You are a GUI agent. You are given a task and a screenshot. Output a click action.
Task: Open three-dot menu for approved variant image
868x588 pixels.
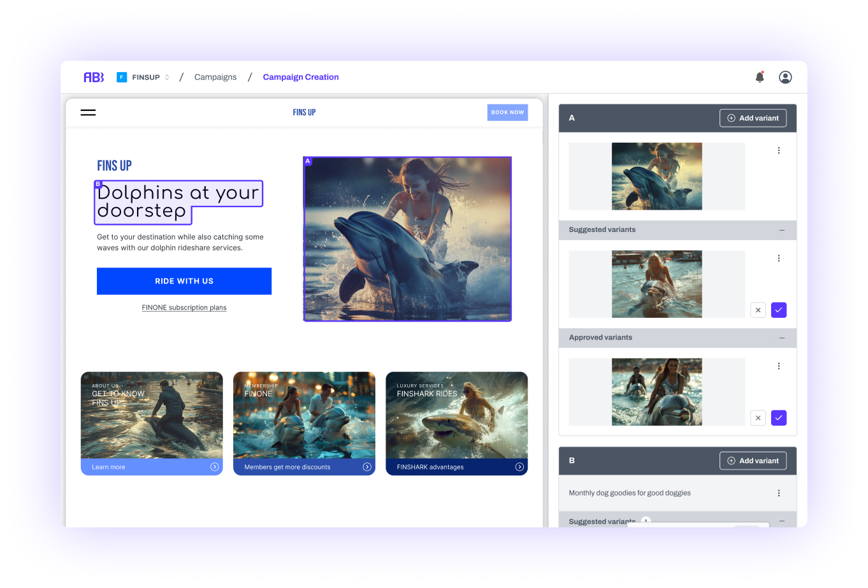coord(778,366)
